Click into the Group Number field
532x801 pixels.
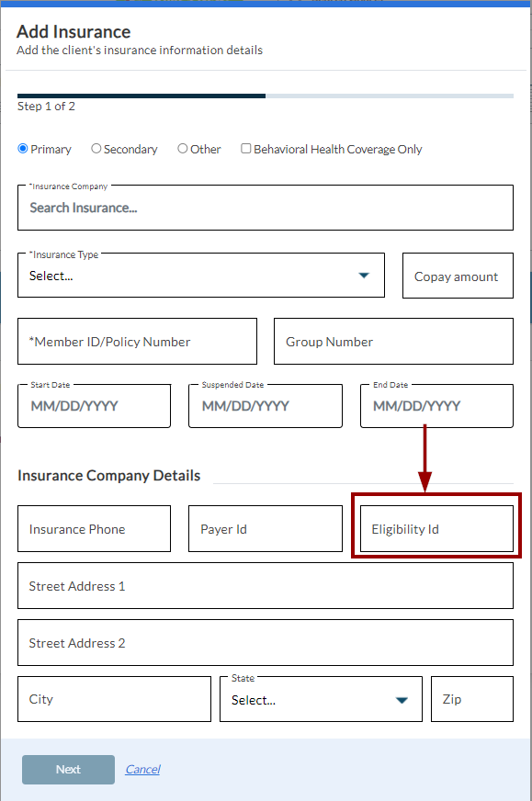pos(393,341)
